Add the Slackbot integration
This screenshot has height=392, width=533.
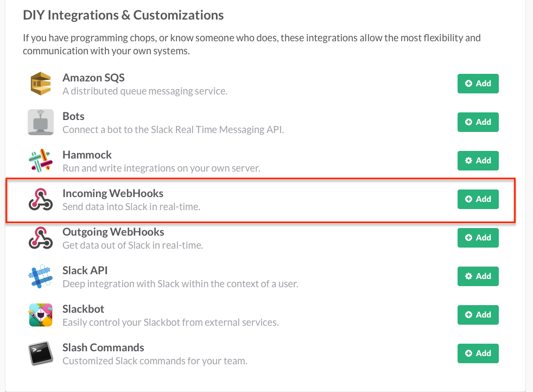click(478, 314)
